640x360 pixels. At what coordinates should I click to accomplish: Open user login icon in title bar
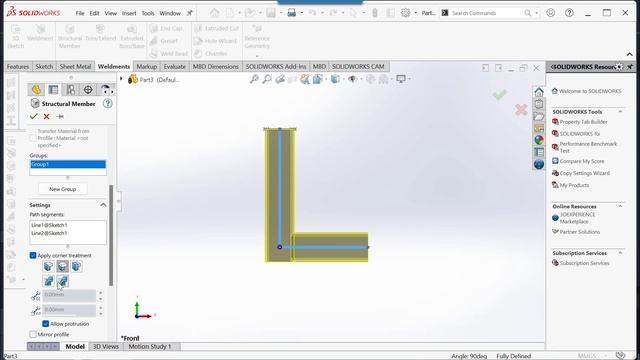click(x=551, y=13)
